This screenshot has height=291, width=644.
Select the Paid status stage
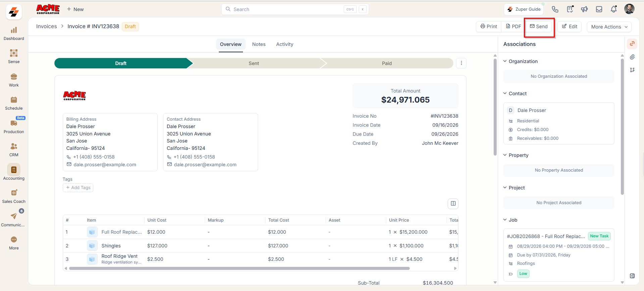pyautogui.click(x=387, y=63)
